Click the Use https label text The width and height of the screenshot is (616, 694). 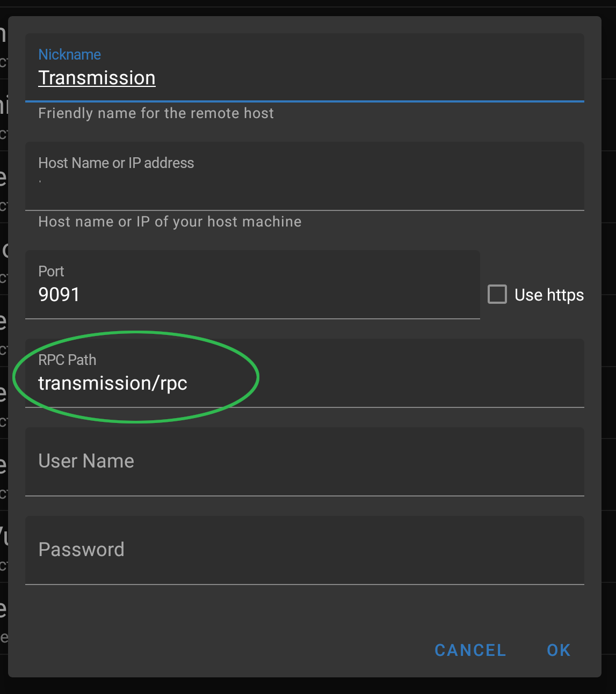(x=548, y=294)
